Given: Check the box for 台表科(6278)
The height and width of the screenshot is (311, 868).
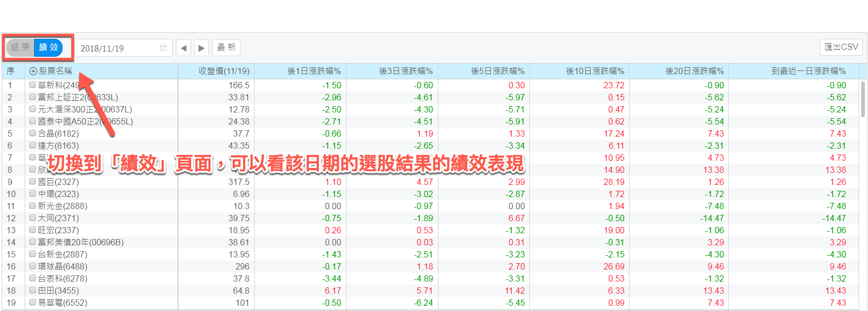Looking at the screenshot, I should [x=33, y=278].
